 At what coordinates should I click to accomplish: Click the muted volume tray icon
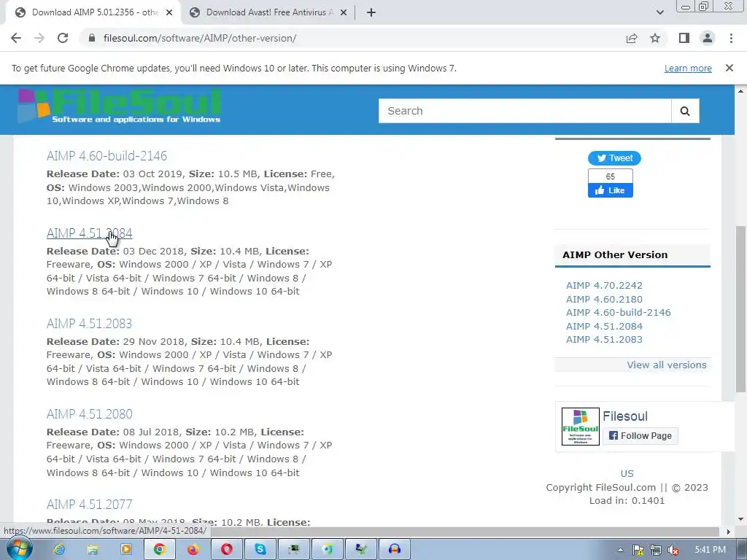[x=673, y=550]
